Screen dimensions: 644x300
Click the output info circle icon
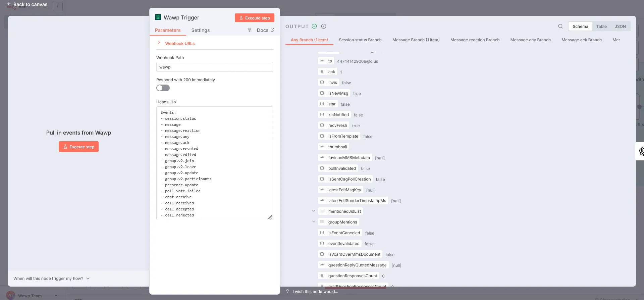(324, 26)
